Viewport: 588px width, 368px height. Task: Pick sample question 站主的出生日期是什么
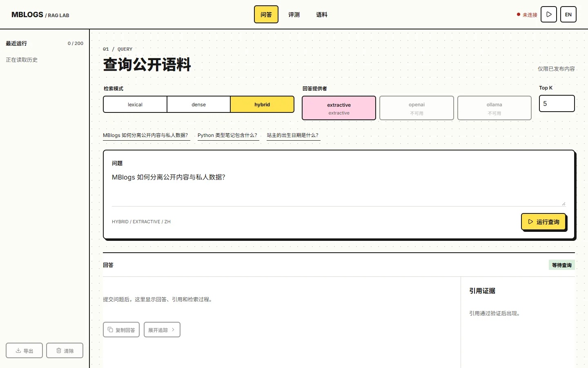[x=293, y=135]
